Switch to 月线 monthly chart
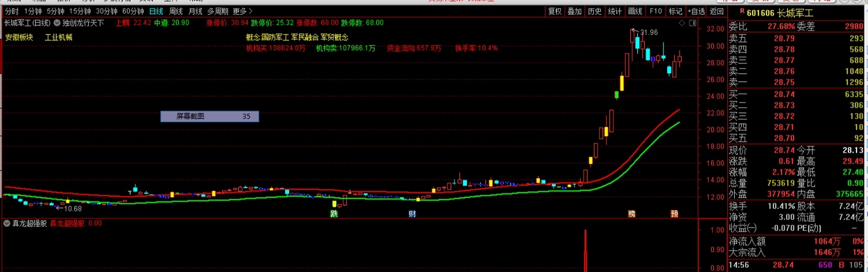 tap(195, 11)
